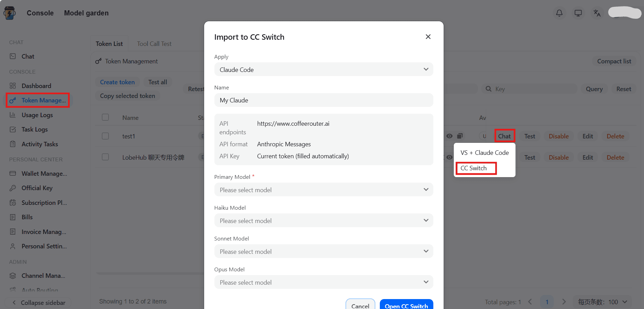Click the Subscription Plan calendar icon
Screen dimensions: 644x309
(x=13, y=202)
